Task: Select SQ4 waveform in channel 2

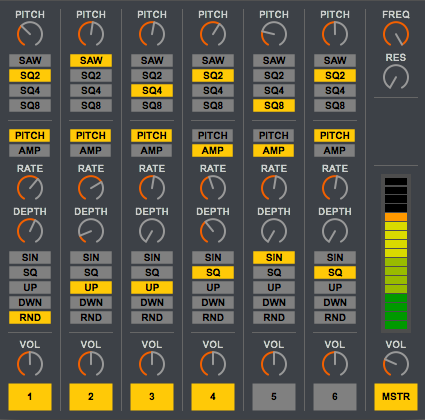Action: (91, 90)
